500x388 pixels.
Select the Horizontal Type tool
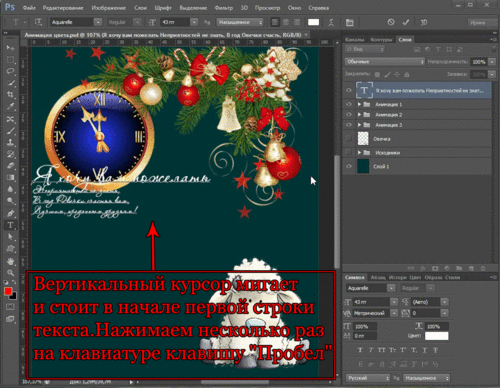10,225
